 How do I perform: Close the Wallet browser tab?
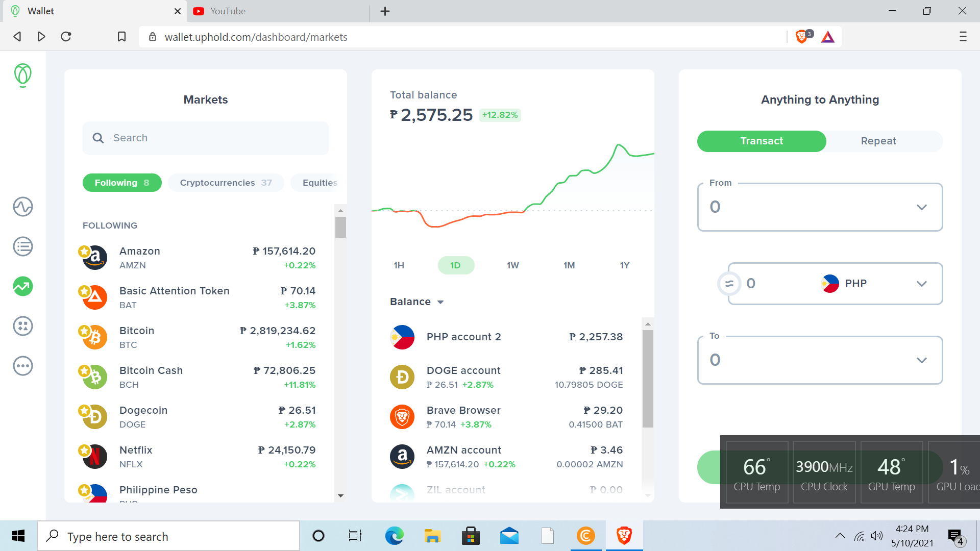[x=177, y=11]
